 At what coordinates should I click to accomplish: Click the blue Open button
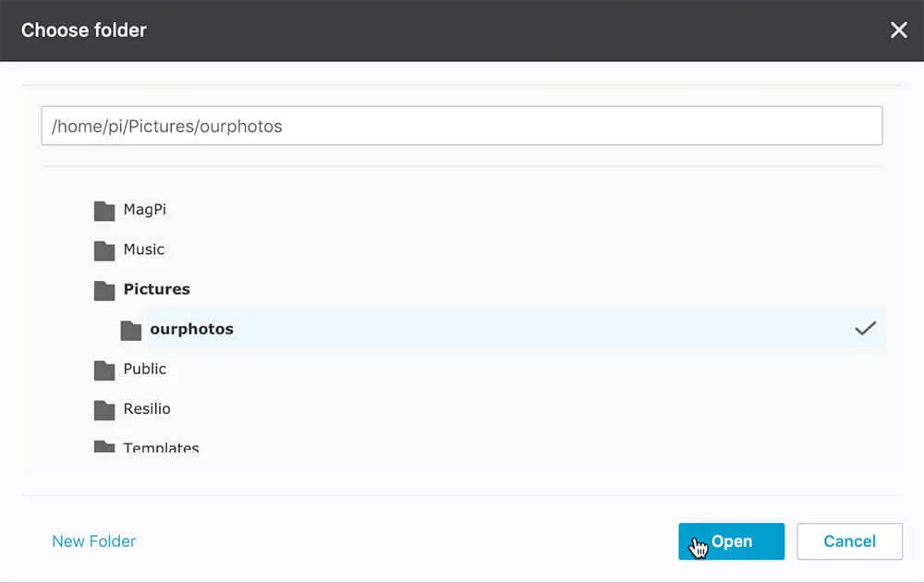(x=731, y=541)
